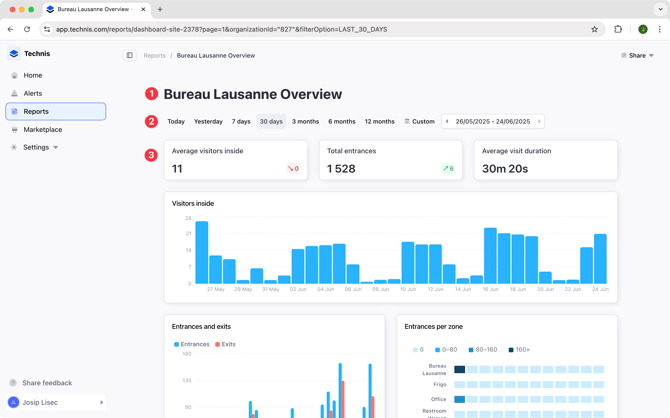The image size is (670, 418).
Task: Click the 160+ legend color swatch
Action: tap(511, 350)
